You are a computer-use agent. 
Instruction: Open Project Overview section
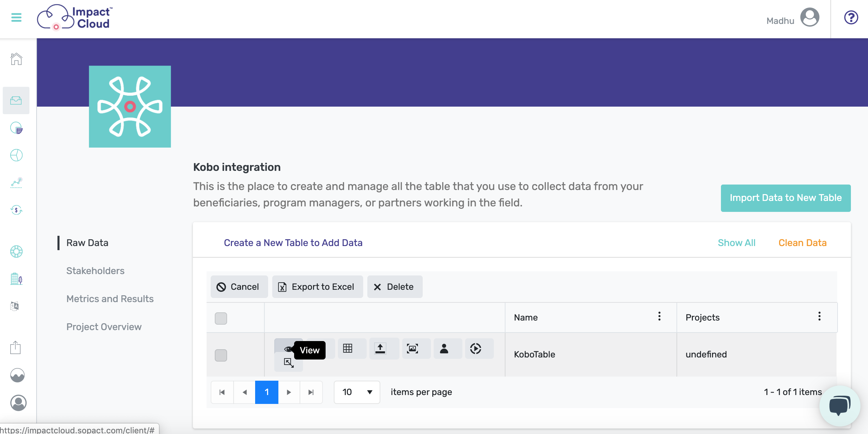(x=104, y=327)
